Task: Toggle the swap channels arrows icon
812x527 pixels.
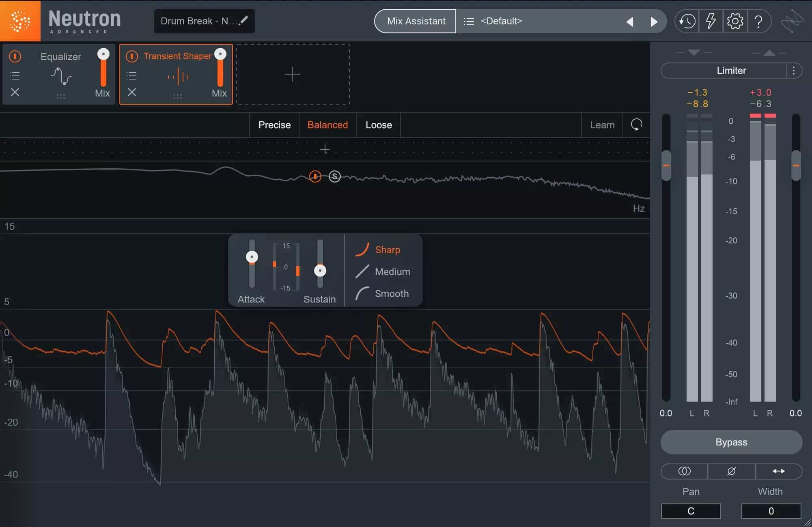Action: point(778,471)
